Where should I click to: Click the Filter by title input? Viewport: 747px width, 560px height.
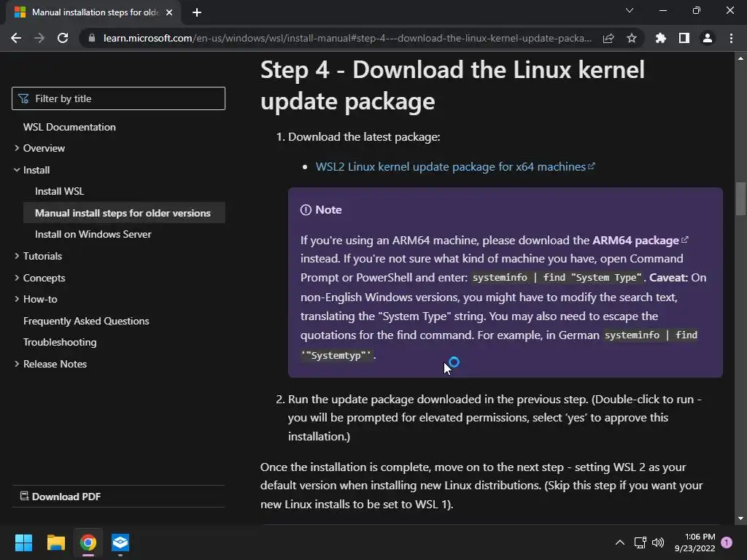tap(119, 98)
